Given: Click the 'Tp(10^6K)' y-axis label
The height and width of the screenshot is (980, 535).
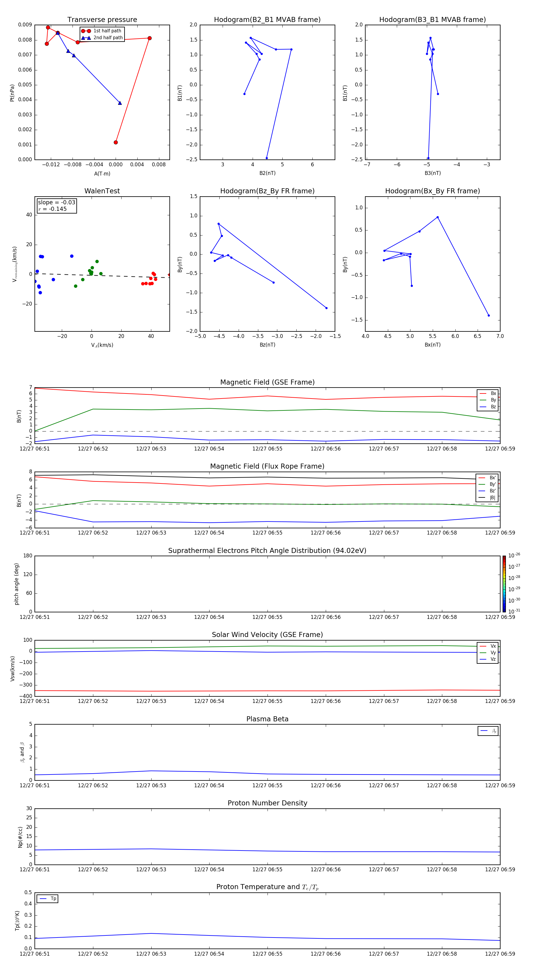Looking at the screenshot, I should (x=17, y=921).
